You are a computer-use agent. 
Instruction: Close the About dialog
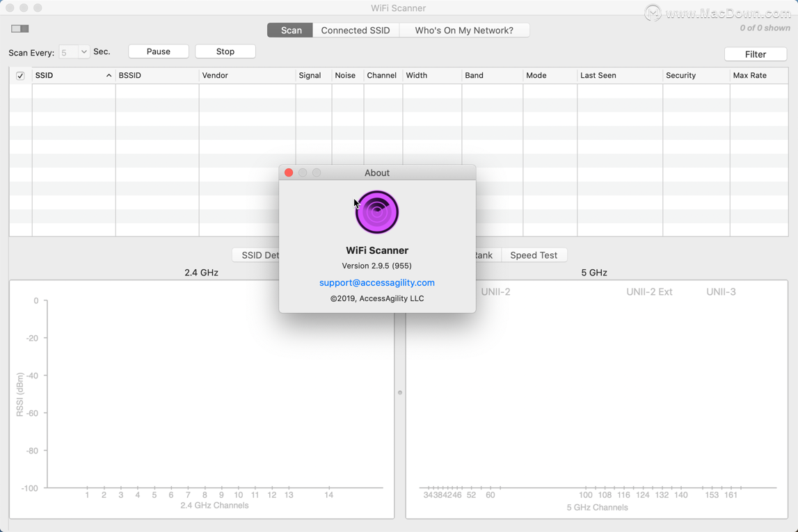(x=289, y=173)
